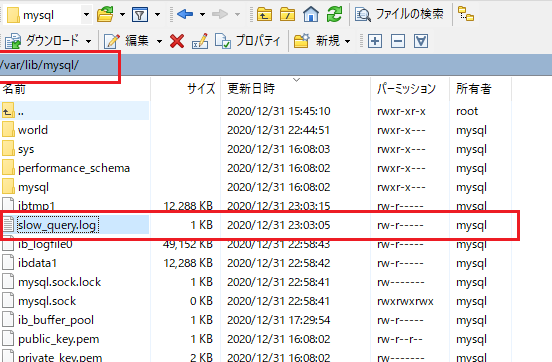The image size is (552, 362).
Task: Select the ibdata1 file
Action: click(x=37, y=263)
